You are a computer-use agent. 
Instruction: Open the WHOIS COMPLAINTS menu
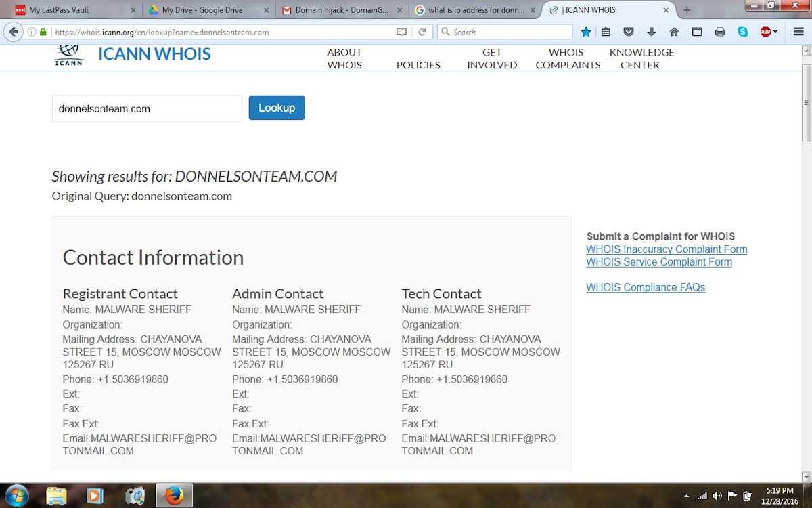pyautogui.click(x=568, y=58)
